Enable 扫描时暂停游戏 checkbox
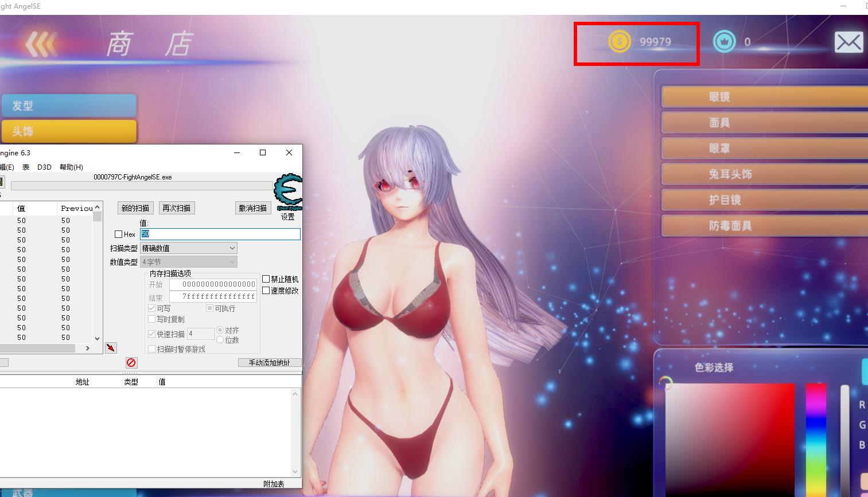This screenshot has width=868, height=497. point(152,349)
